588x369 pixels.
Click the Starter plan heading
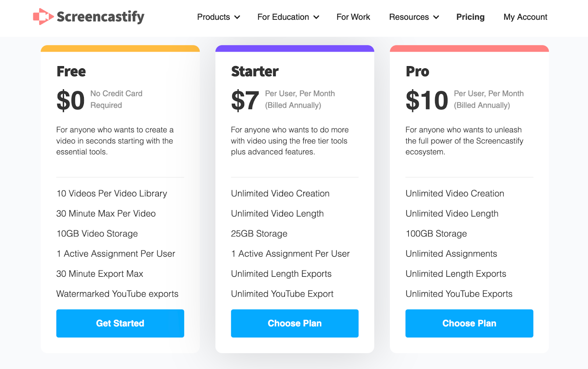coord(255,71)
